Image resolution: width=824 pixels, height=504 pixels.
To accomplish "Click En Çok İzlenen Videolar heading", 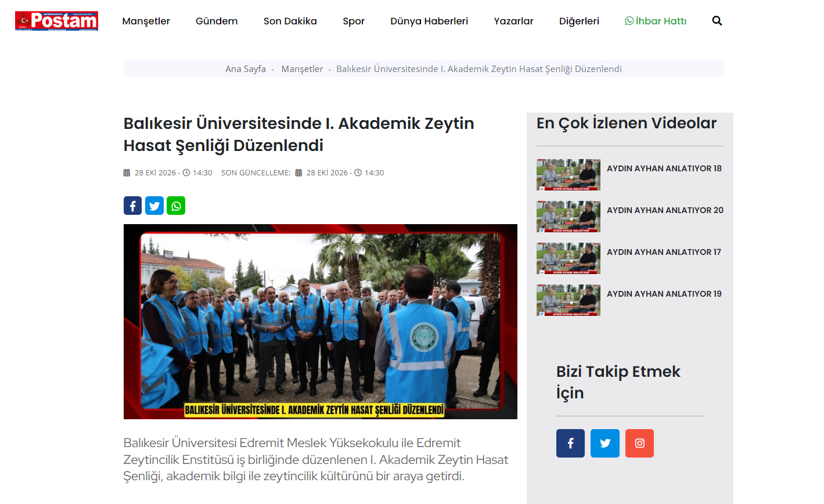I will [x=627, y=123].
